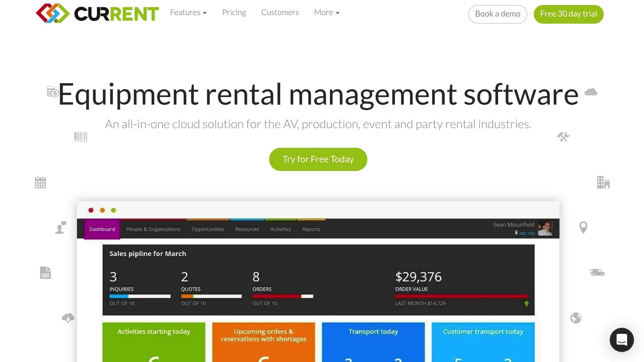This screenshot has height=362, width=644.
Task: Open Activities starting today tile
Action: tap(154, 342)
